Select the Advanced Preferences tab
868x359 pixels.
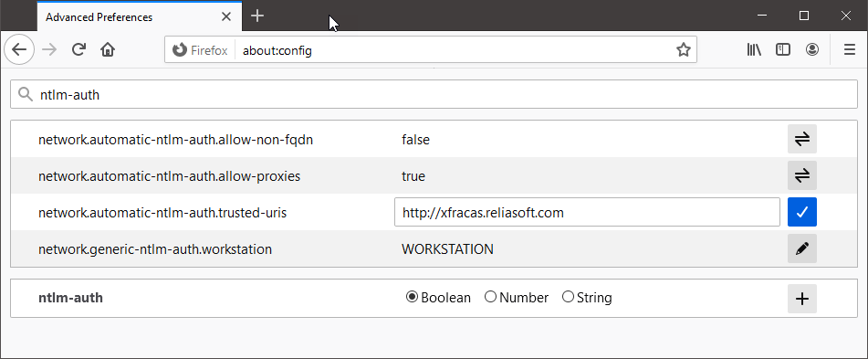[x=140, y=16]
